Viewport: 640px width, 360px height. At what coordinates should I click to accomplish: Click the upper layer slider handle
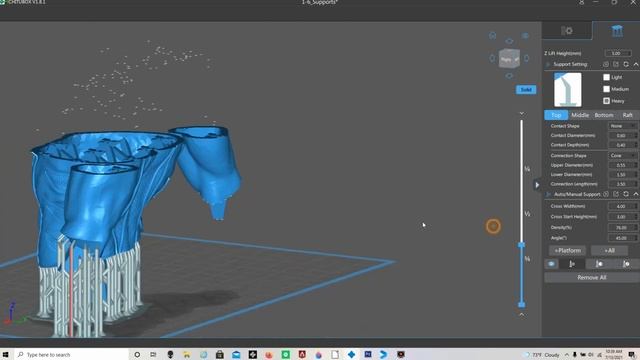point(521,245)
